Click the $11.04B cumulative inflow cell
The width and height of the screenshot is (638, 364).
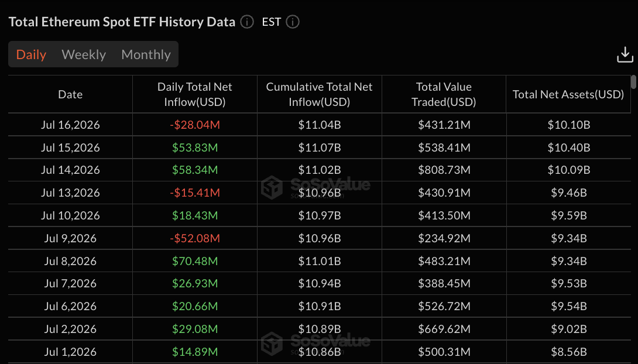(320, 125)
